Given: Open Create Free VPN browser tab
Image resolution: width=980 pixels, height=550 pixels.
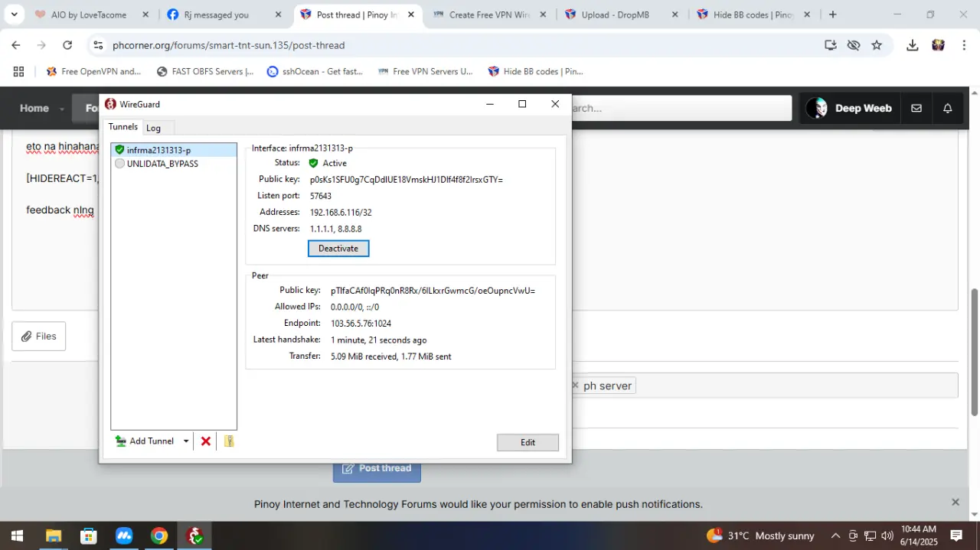Looking at the screenshot, I should tap(489, 15).
